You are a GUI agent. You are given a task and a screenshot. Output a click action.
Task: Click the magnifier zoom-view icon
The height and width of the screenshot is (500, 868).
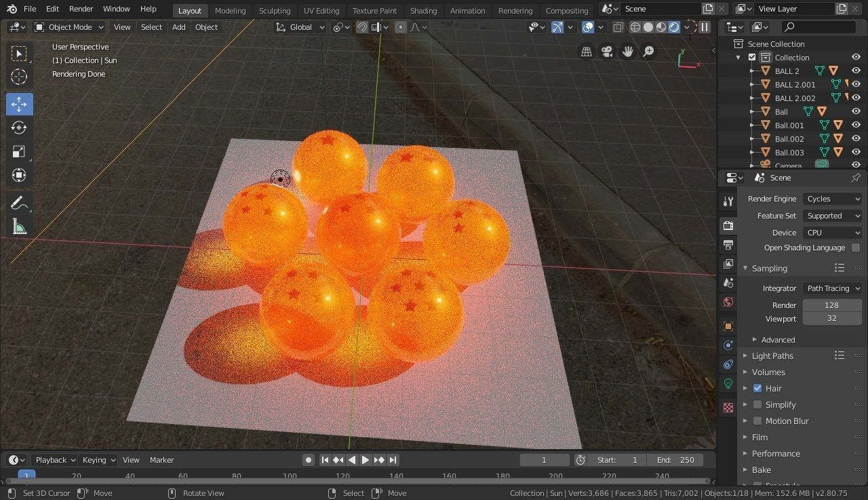pyautogui.click(x=649, y=52)
